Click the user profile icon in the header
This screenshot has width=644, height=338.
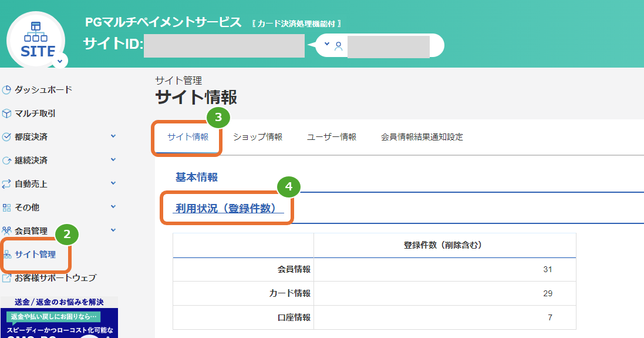pyautogui.click(x=338, y=46)
